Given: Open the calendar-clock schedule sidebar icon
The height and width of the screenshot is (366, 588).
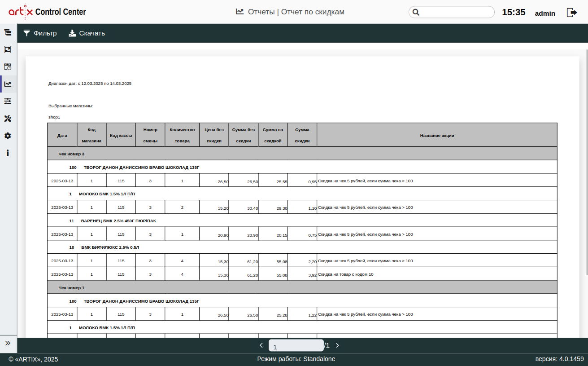Looking at the screenshot, I should 8,66.
